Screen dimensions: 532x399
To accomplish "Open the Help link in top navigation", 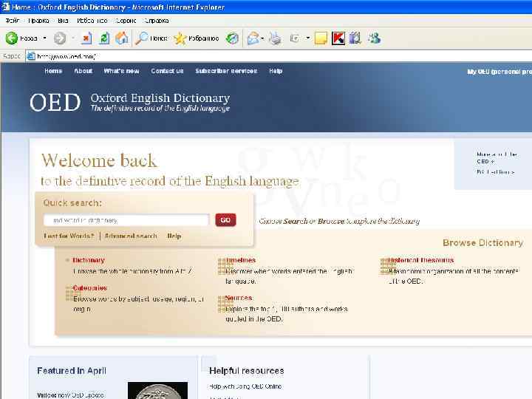I will coord(276,71).
